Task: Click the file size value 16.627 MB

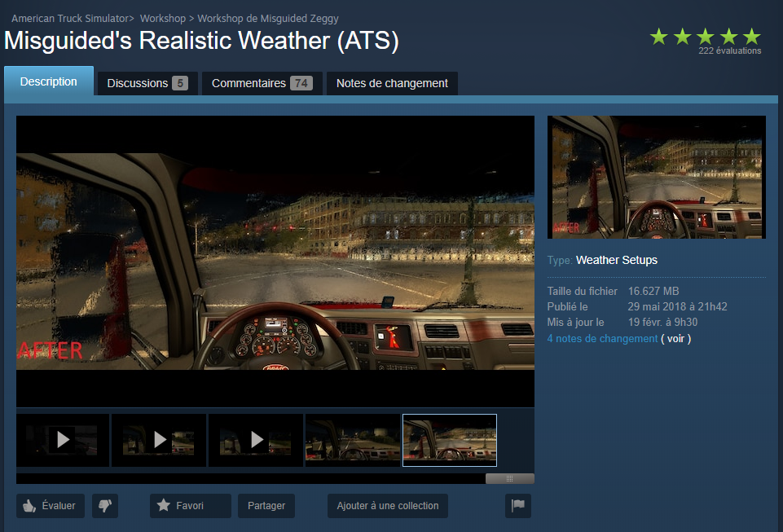Action: pos(653,291)
